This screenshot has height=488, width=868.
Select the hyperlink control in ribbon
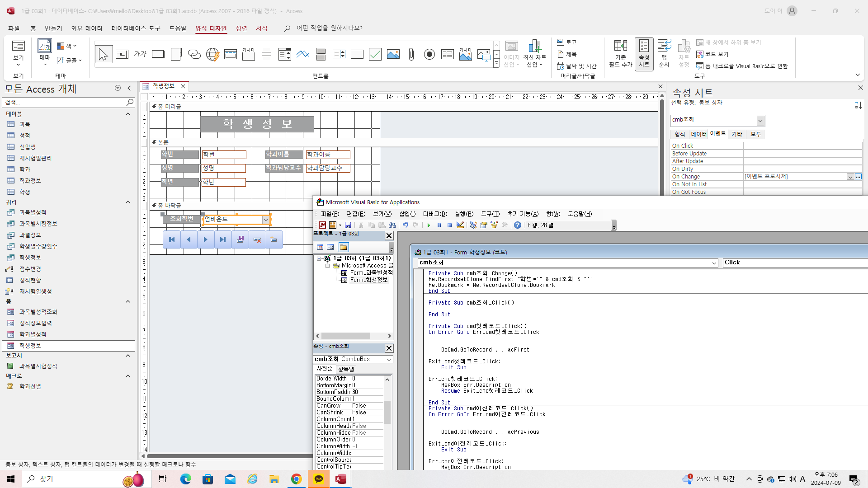[x=194, y=54]
